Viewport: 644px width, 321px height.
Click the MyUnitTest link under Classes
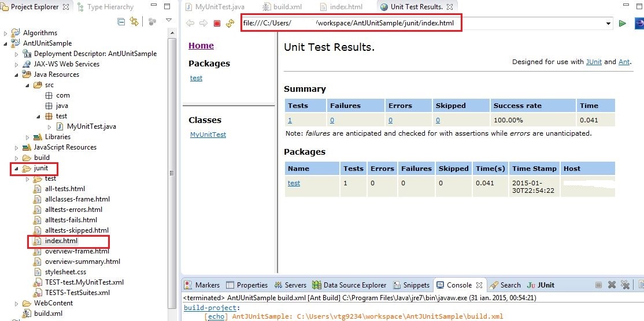(x=208, y=135)
